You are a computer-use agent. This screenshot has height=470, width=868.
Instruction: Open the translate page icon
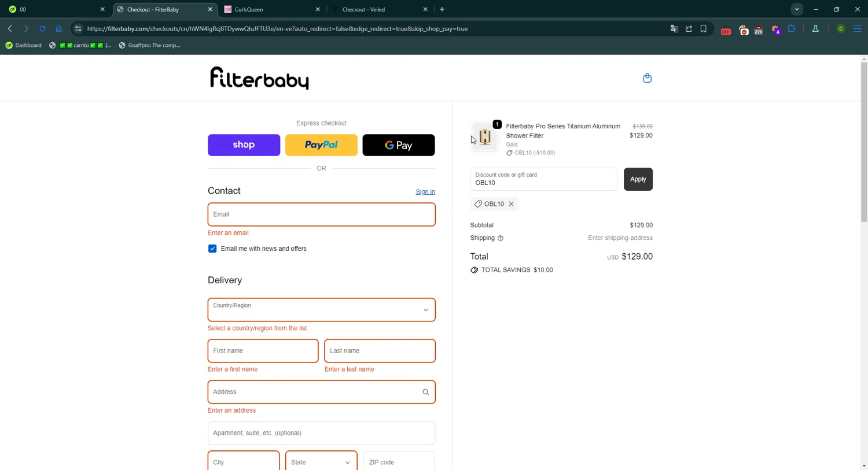(x=674, y=29)
